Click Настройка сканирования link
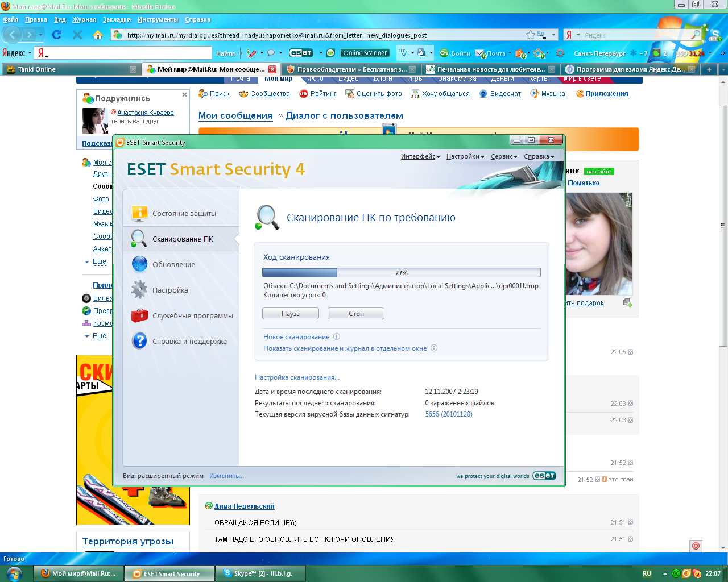Viewport: 728px width, 582px height. [297, 377]
